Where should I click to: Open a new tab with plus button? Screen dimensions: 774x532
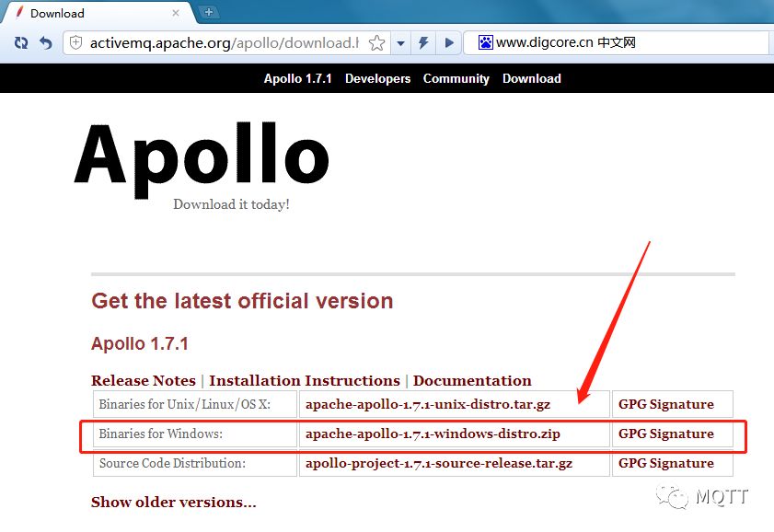[209, 12]
